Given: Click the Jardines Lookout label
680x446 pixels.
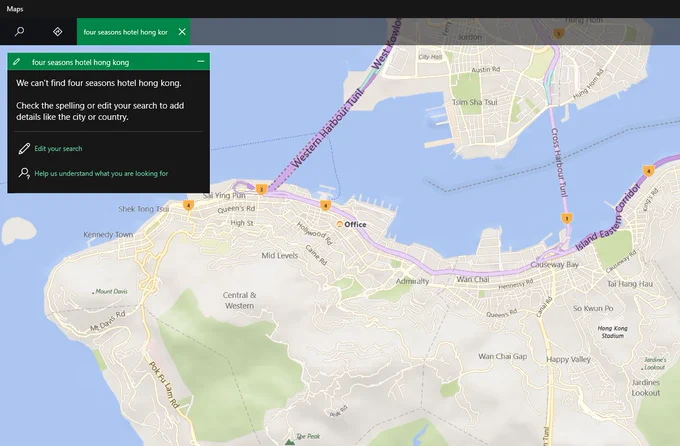Looking at the screenshot, I should [x=646, y=388].
